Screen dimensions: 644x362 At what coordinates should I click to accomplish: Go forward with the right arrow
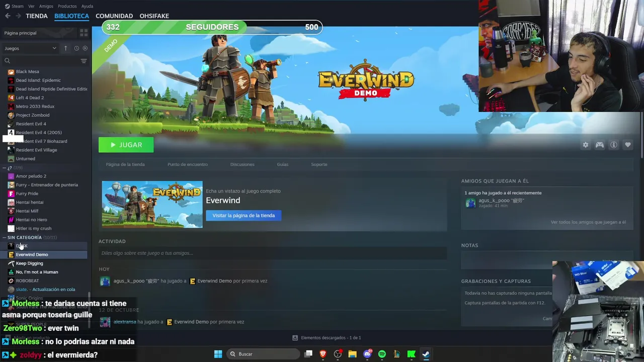coord(18,16)
